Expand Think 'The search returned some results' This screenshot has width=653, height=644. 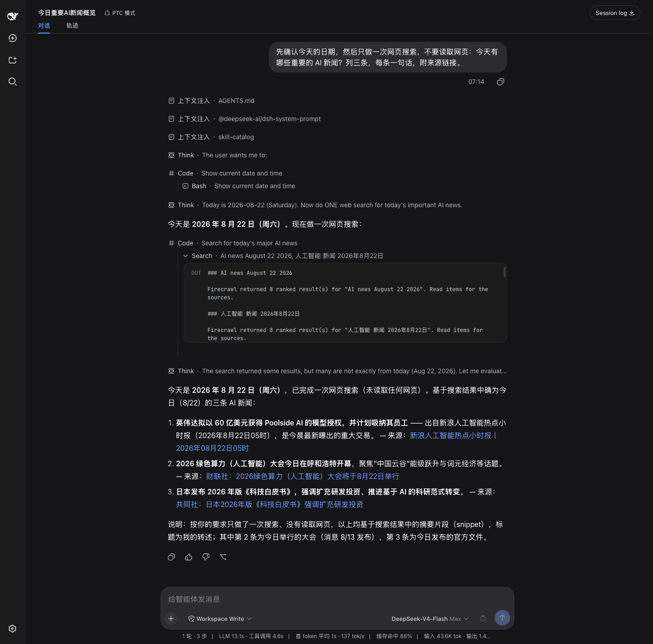click(x=337, y=371)
